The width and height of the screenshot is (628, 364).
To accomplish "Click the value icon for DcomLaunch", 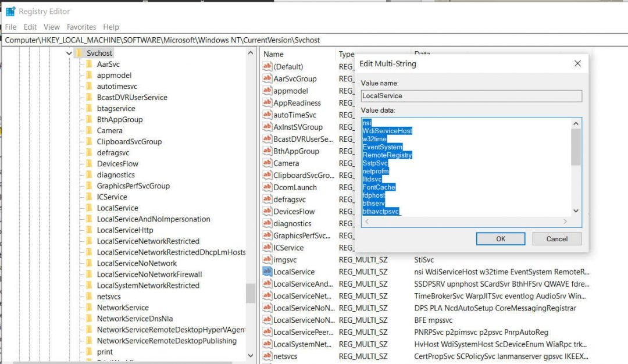I will tap(267, 188).
